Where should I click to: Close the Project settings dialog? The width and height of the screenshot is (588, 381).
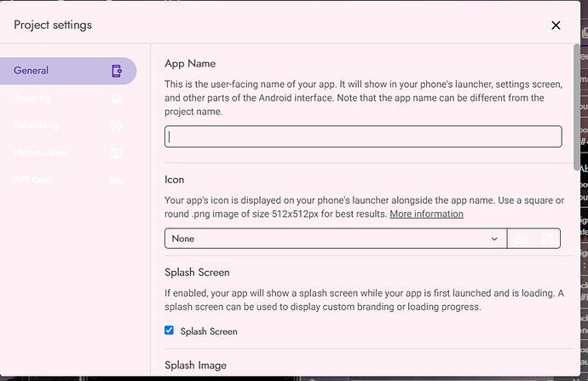(x=556, y=26)
